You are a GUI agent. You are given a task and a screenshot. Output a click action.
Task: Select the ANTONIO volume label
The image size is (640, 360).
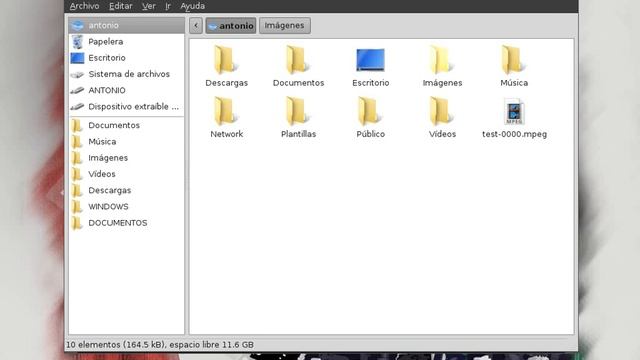[x=107, y=91]
